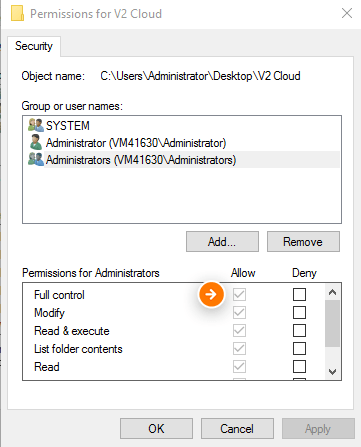Click the Deny column header
Image resolution: width=361 pixels, height=447 pixels.
tap(304, 273)
